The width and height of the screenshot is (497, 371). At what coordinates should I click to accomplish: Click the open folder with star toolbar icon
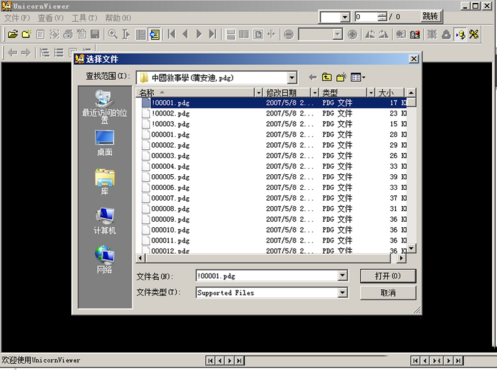(27, 34)
